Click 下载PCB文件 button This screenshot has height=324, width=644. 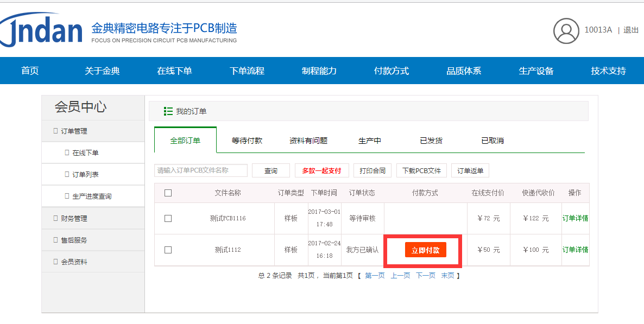pos(421,170)
